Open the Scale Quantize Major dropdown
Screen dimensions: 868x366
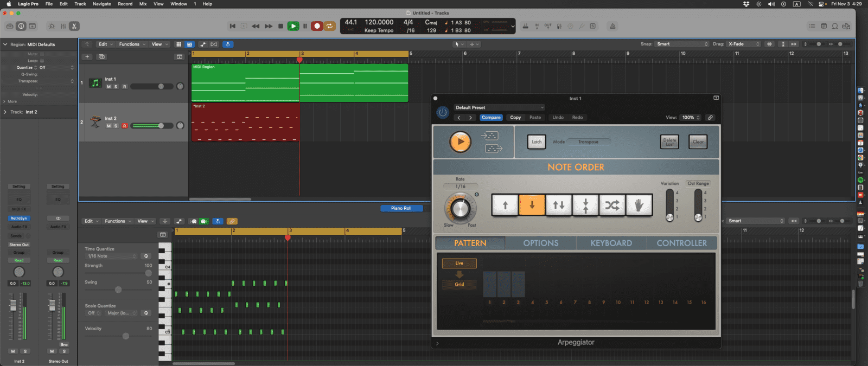tap(122, 313)
